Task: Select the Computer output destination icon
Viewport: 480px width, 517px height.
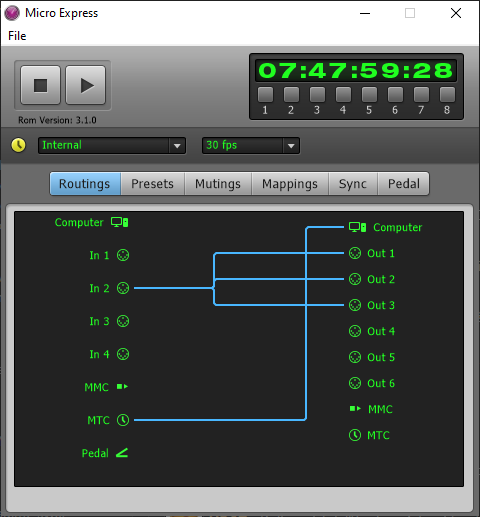Action: [358, 227]
